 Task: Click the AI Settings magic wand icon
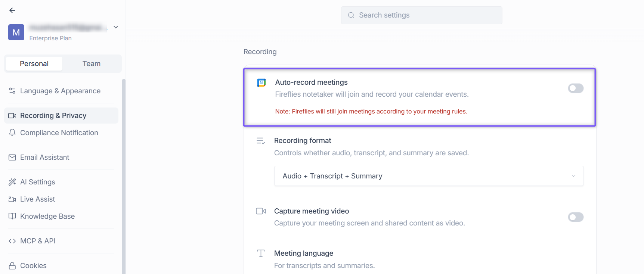point(12,182)
